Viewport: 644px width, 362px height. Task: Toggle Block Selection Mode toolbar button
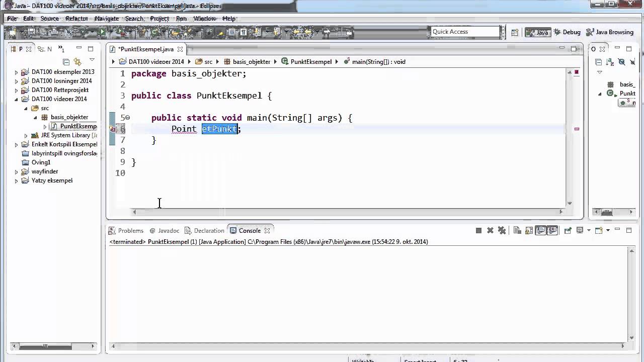[x=232, y=32]
